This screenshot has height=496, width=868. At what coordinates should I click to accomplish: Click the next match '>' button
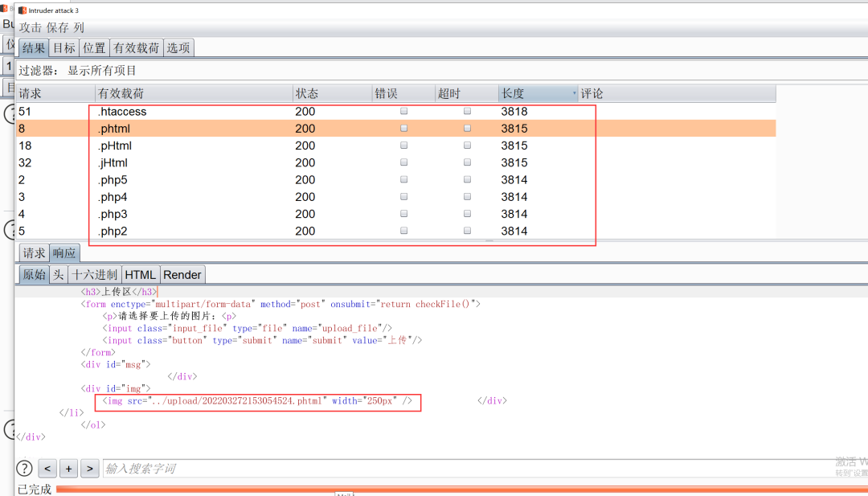(x=90, y=468)
